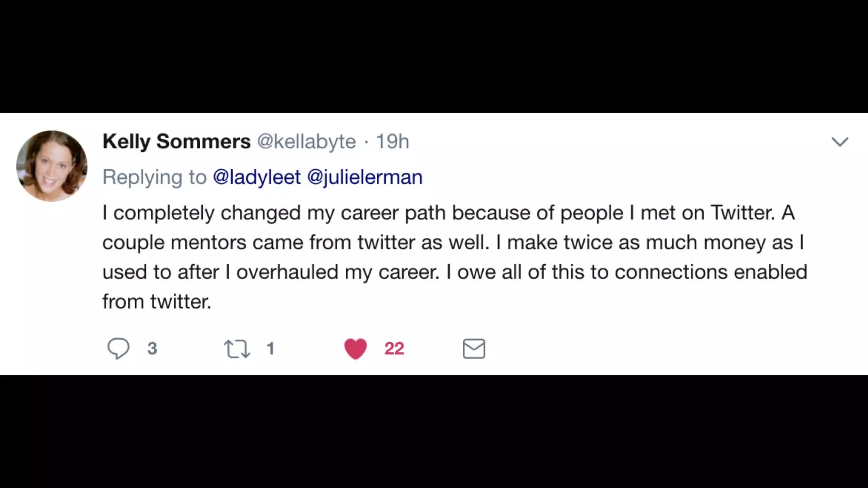Viewport: 868px width, 488px height.
Task: Open Kelly Sommers' profile picture
Action: pos(52,166)
